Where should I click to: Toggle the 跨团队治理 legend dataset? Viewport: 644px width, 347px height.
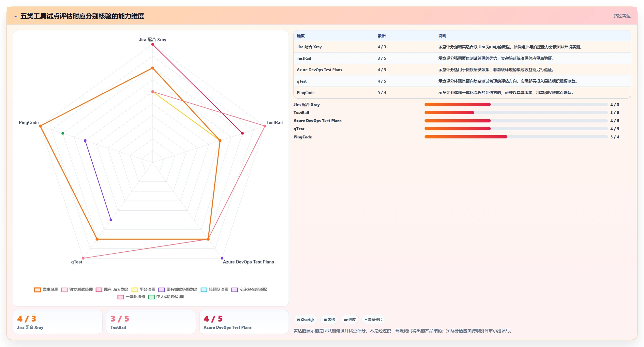coord(215,290)
